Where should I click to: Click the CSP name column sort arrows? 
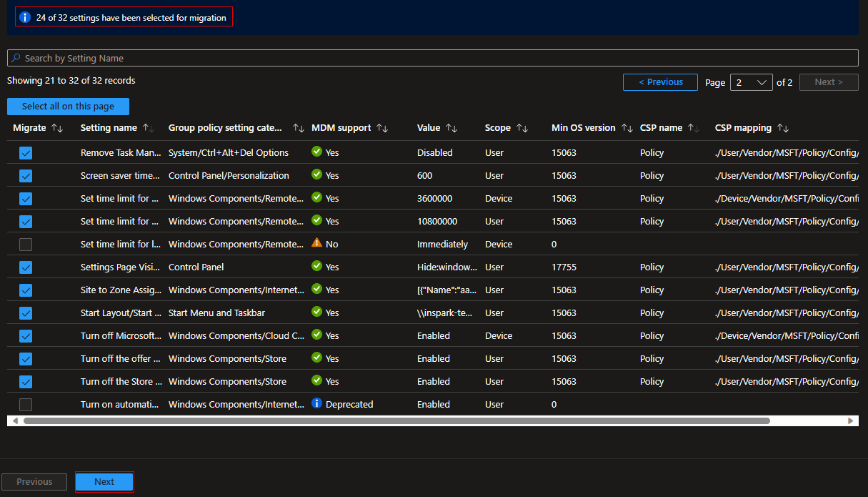pyautogui.click(x=694, y=128)
